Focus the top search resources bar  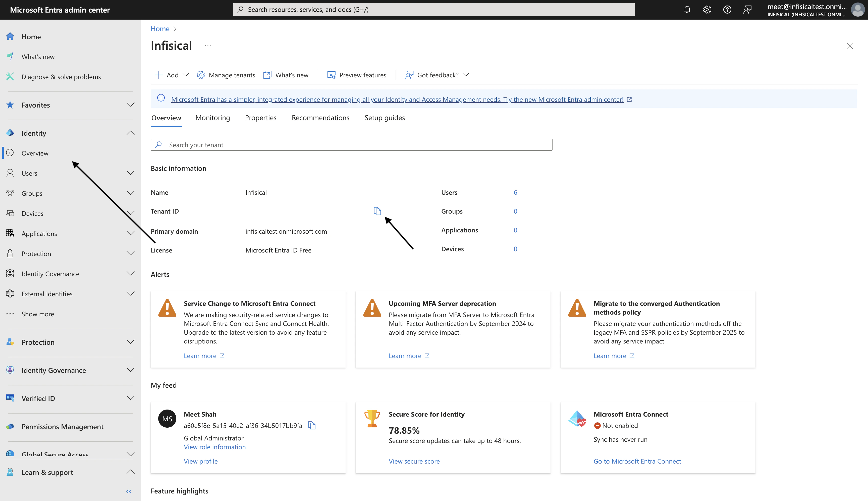pos(434,10)
